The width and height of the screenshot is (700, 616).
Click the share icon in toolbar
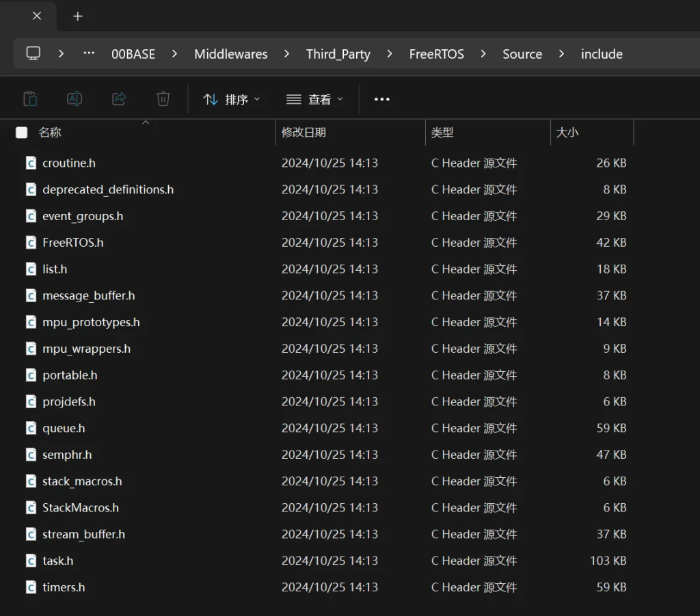tap(119, 99)
